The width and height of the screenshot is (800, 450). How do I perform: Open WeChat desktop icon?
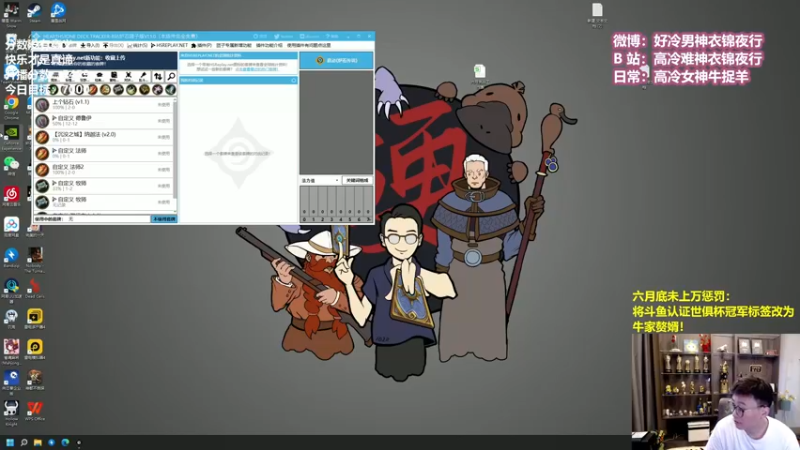click(x=11, y=166)
